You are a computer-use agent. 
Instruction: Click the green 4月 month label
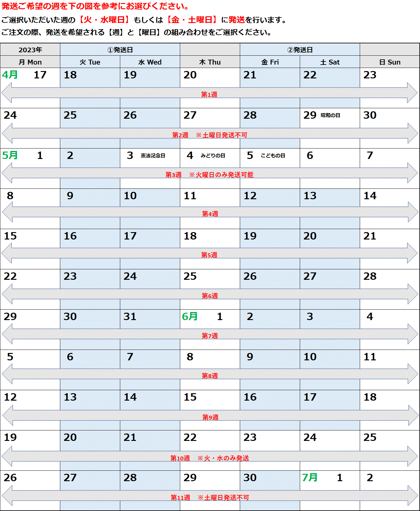[10, 75]
